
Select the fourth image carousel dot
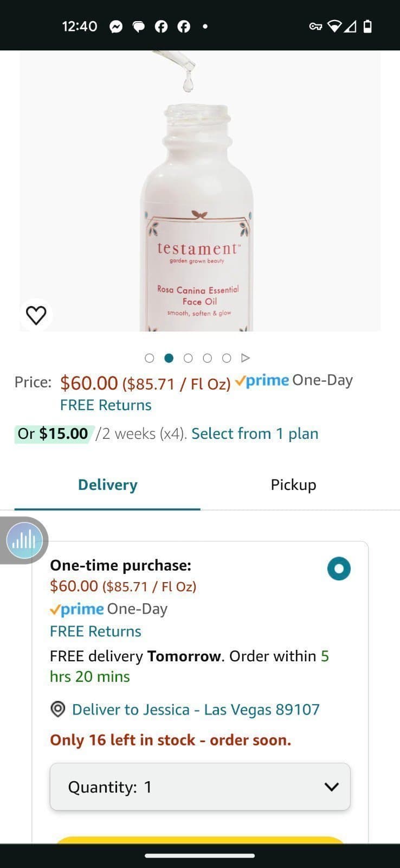207,358
